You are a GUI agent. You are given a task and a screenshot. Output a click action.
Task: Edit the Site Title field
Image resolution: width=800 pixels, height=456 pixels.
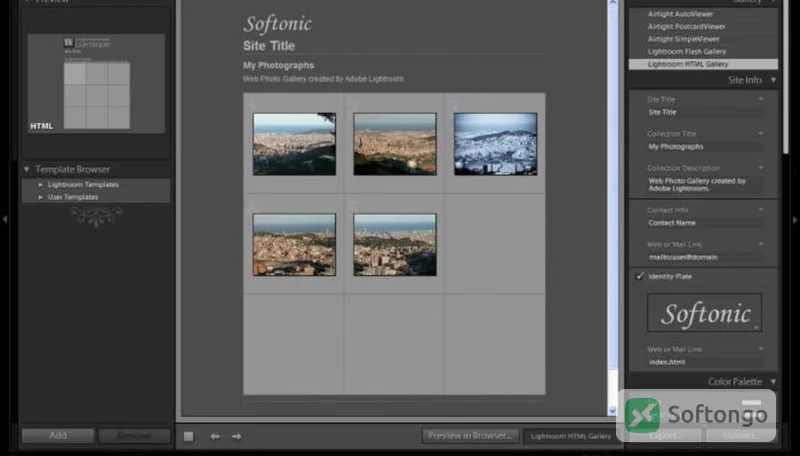coord(704,112)
